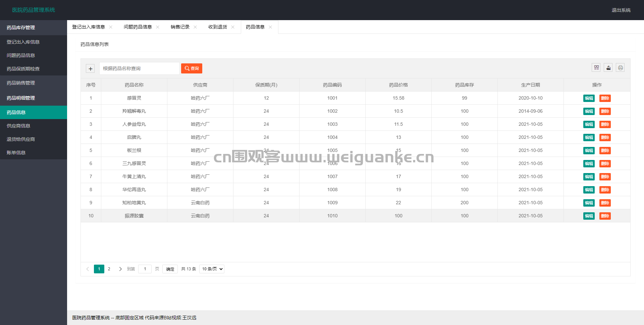Collapse the 药品明细管理 sidebar section
Screen dimensions: 644x325
point(34,98)
